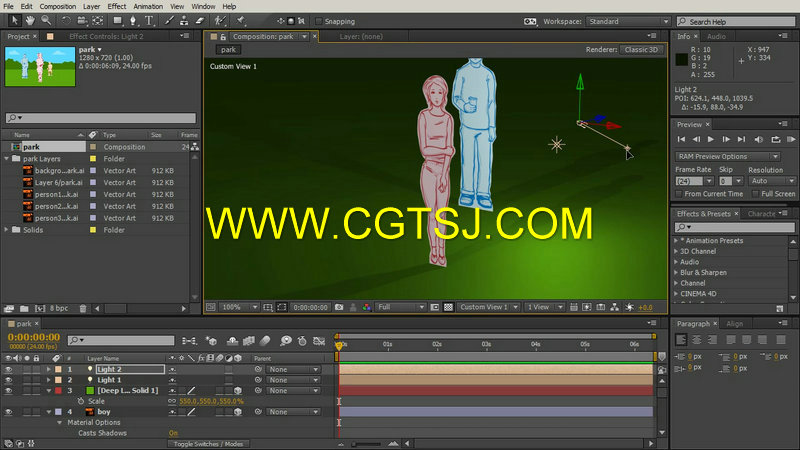Collapse boy layer Material Options
This screenshot has width=800, height=450.
59,422
